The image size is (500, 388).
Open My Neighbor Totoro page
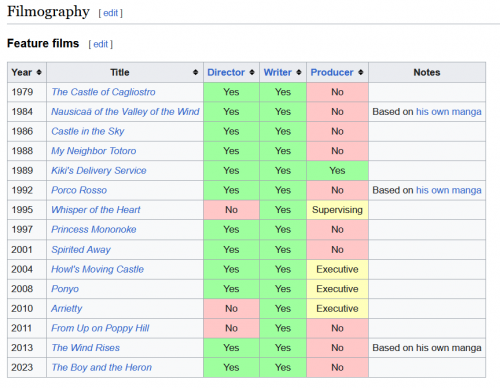click(94, 151)
